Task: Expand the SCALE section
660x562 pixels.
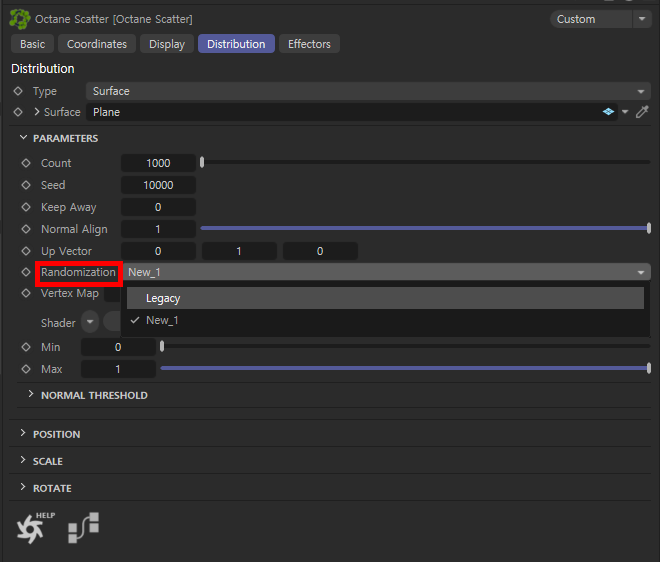Action: point(23,460)
